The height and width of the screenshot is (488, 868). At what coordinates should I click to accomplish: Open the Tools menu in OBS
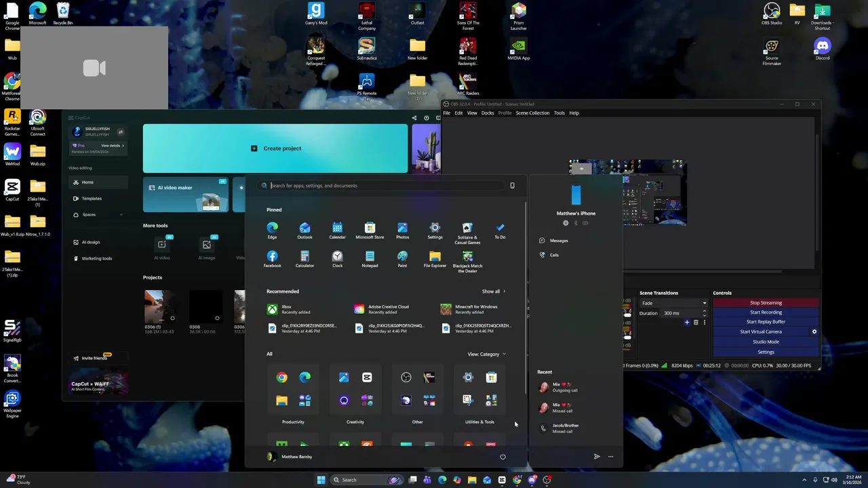pyautogui.click(x=559, y=113)
